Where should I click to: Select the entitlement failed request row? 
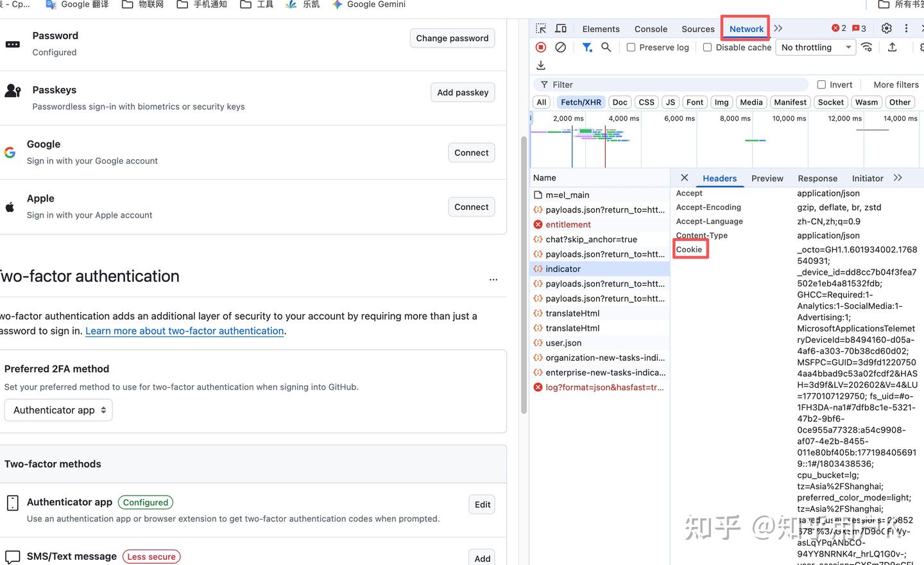600,225
